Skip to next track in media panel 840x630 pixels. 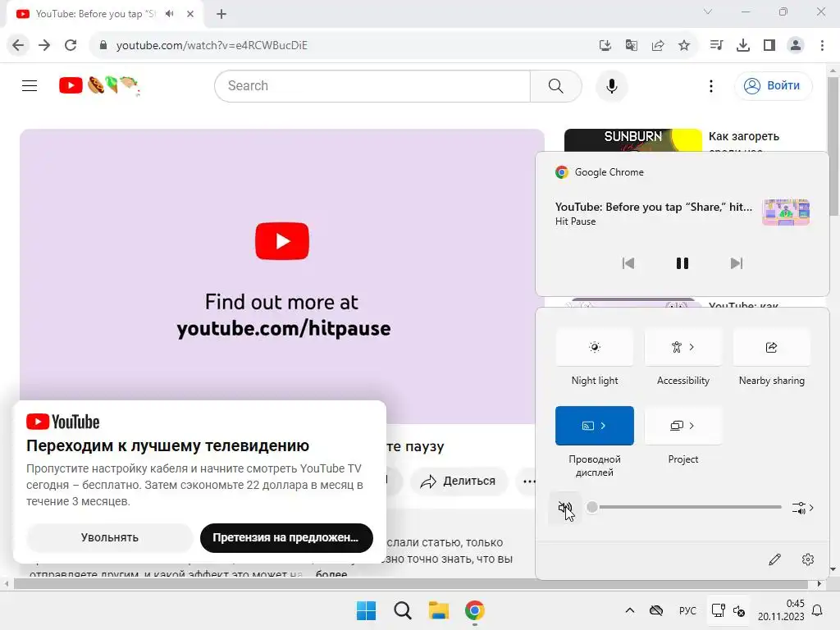tap(737, 263)
